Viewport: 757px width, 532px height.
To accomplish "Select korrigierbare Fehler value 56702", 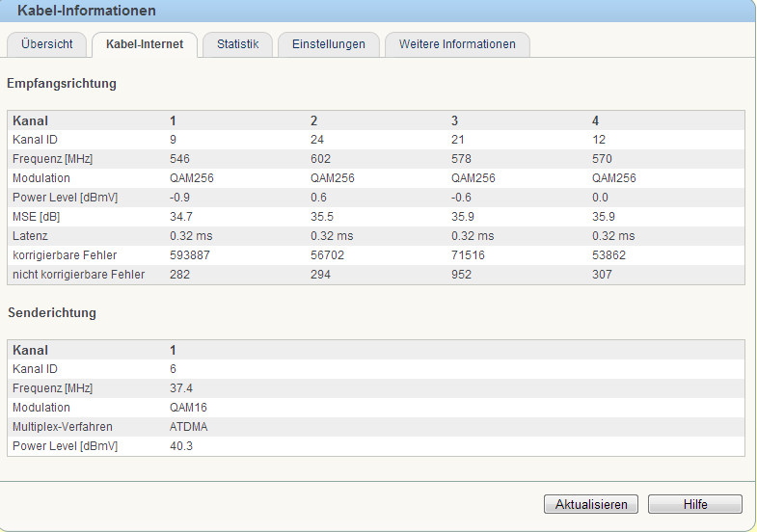I will point(327,255).
